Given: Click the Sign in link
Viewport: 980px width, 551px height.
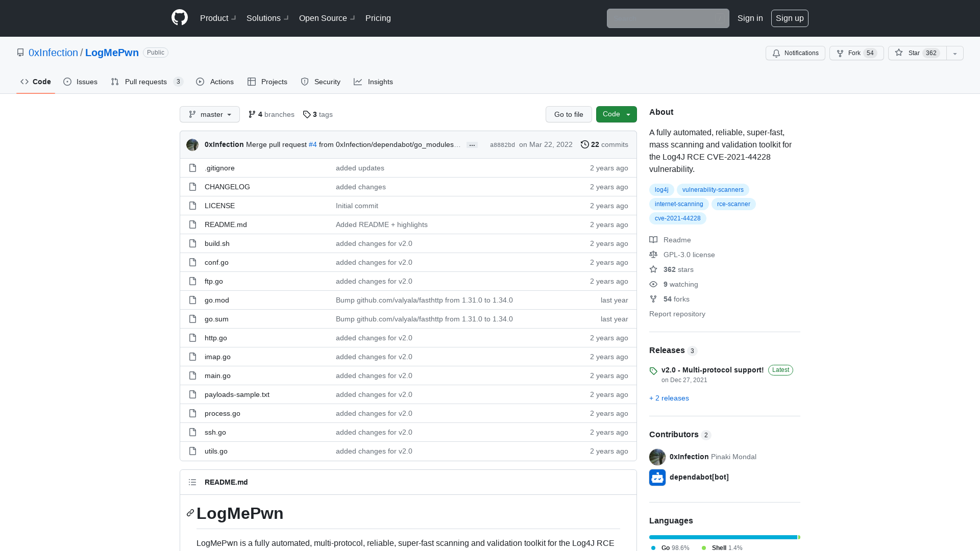Looking at the screenshot, I should click(750, 18).
